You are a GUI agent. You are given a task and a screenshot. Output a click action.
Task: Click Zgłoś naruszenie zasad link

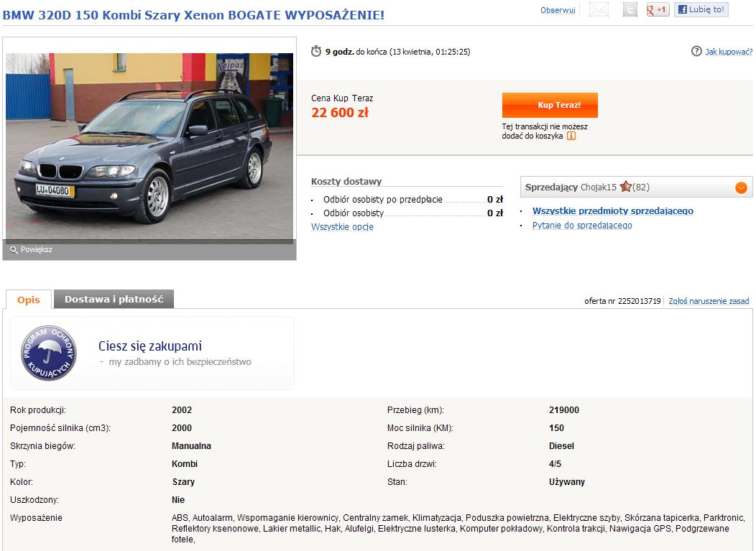tap(709, 301)
